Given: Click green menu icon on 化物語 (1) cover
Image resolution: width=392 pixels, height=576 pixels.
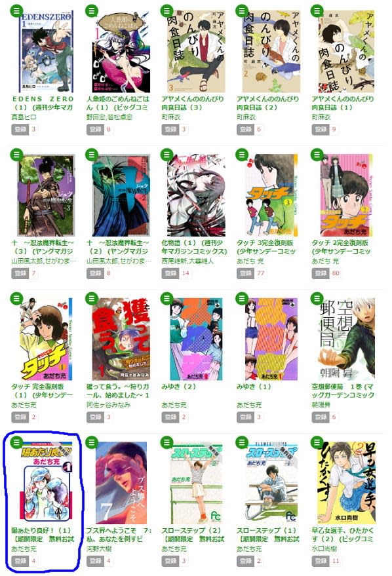Looking at the screenshot, I should [x=167, y=155].
